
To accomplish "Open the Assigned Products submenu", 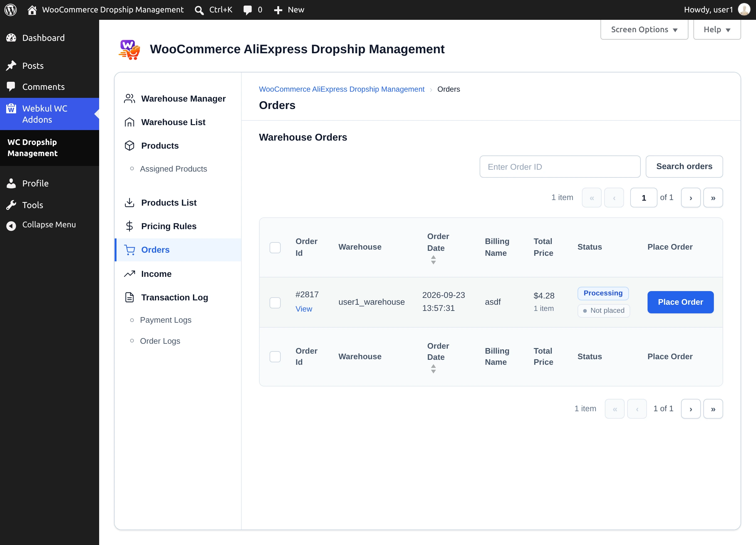I will (173, 169).
